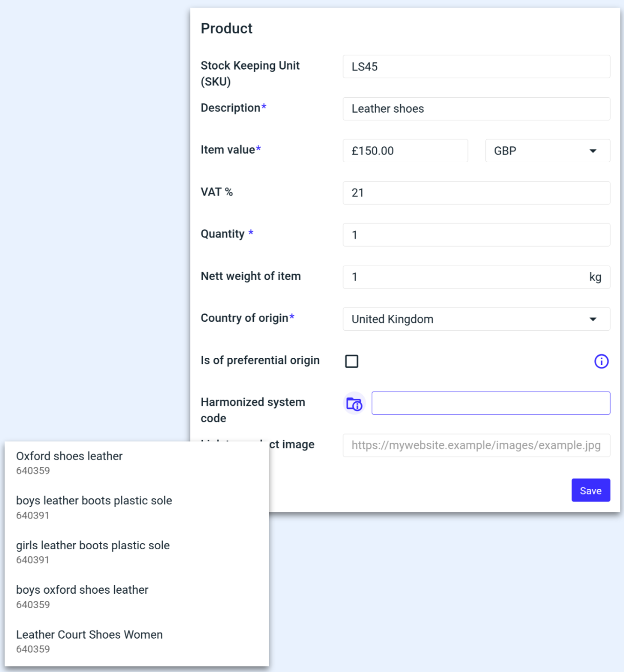Click the Item value field
The width and height of the screenshot is (624, 672).
[x=405, y=150]
